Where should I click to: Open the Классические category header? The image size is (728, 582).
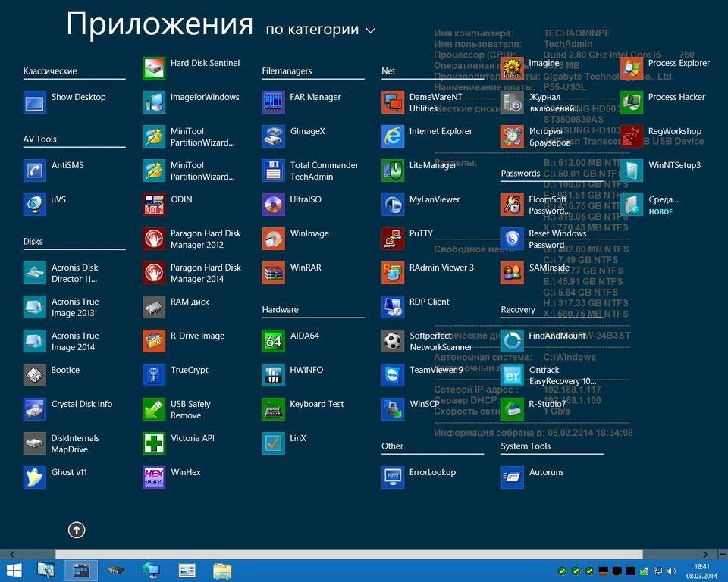(x=50, y=71)
